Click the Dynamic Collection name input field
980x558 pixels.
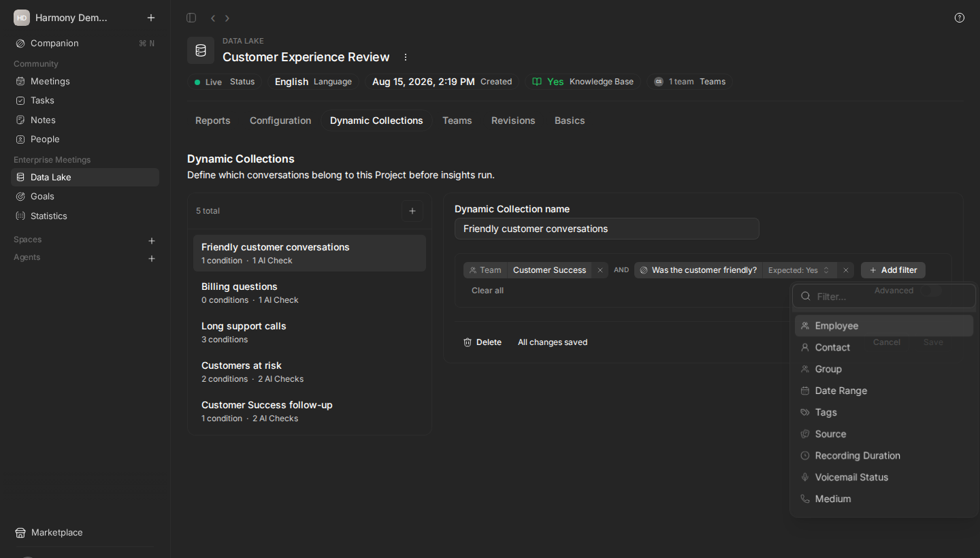click(x=607, y=229)
